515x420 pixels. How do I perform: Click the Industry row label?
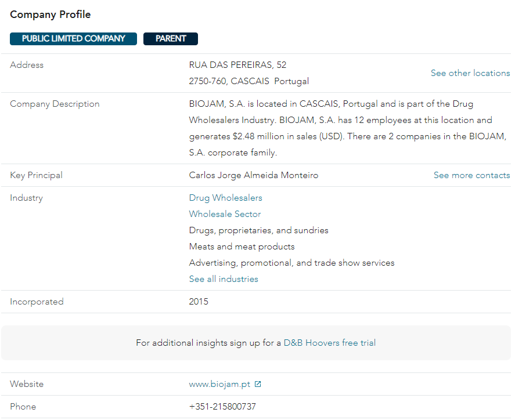[26, 198]
